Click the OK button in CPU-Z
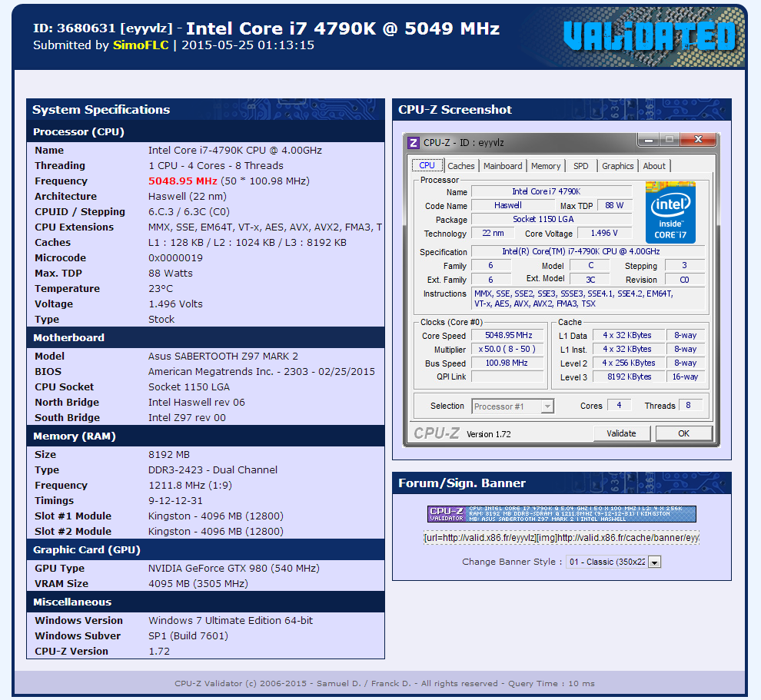 [684, 433]
